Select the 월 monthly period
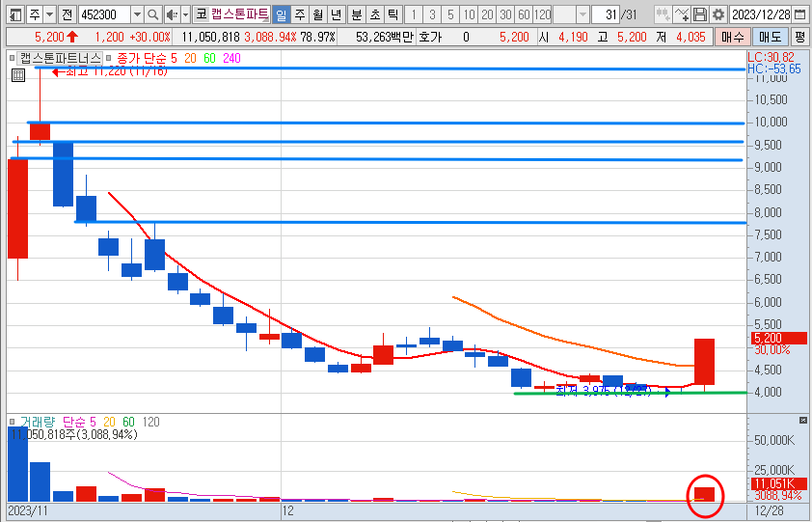812x522 pixels. [317, 14]
